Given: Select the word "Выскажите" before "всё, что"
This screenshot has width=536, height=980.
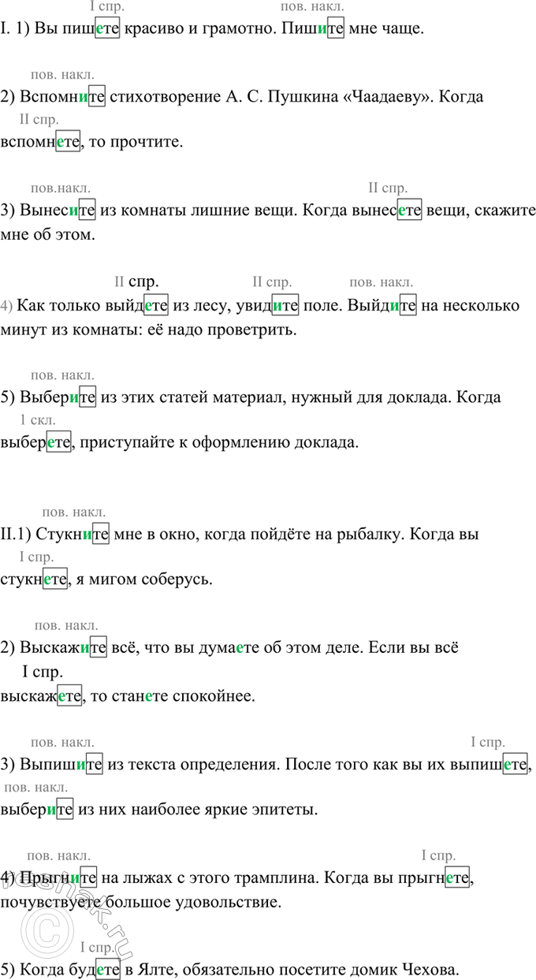Looking at the screenshot, I should point(63,648).
